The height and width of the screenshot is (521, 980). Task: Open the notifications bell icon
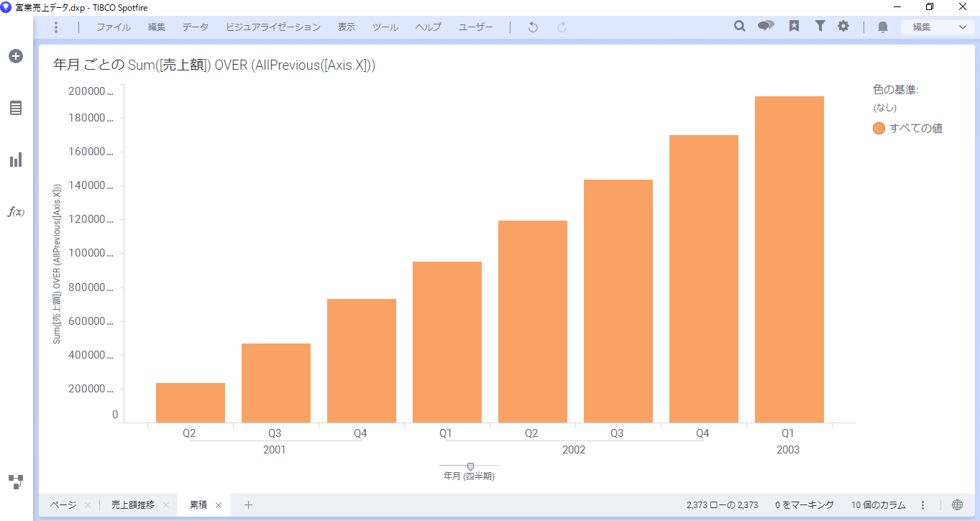(883, 27)
